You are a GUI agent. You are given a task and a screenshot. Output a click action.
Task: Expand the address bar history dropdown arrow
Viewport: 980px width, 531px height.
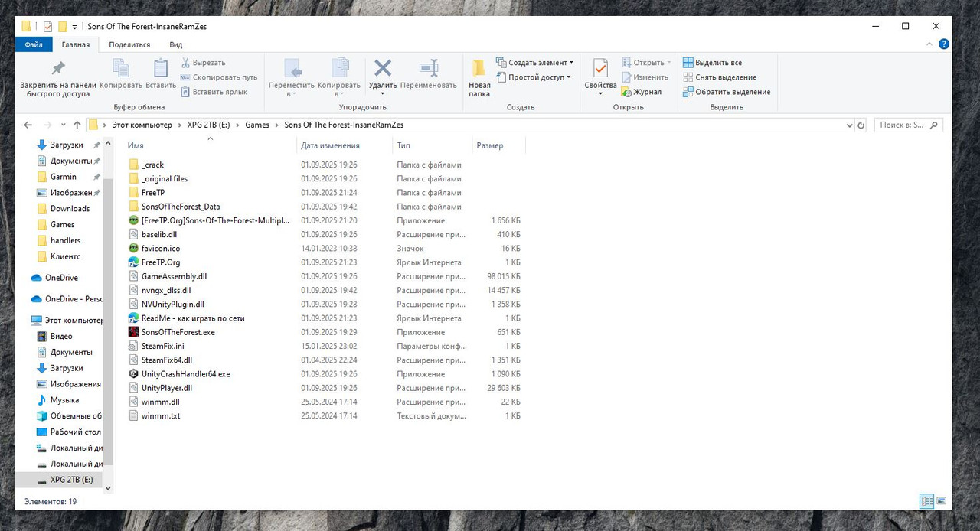point(849,125)
